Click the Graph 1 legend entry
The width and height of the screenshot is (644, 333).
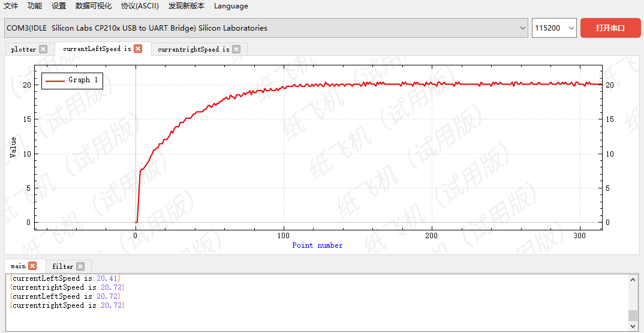point(72,80)
